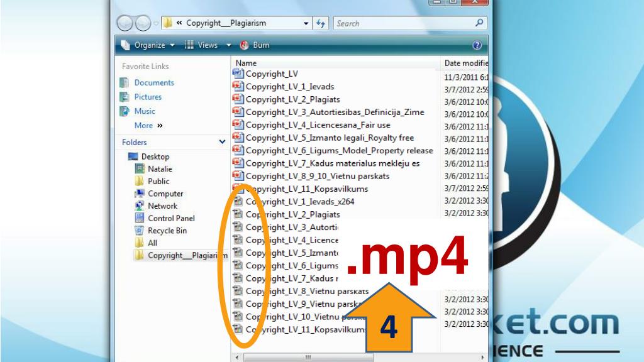Select Copyright_LV_11_Kopsavilkums presentation file
The width and height of the screenshot is (644, 362).
(307, 189)
